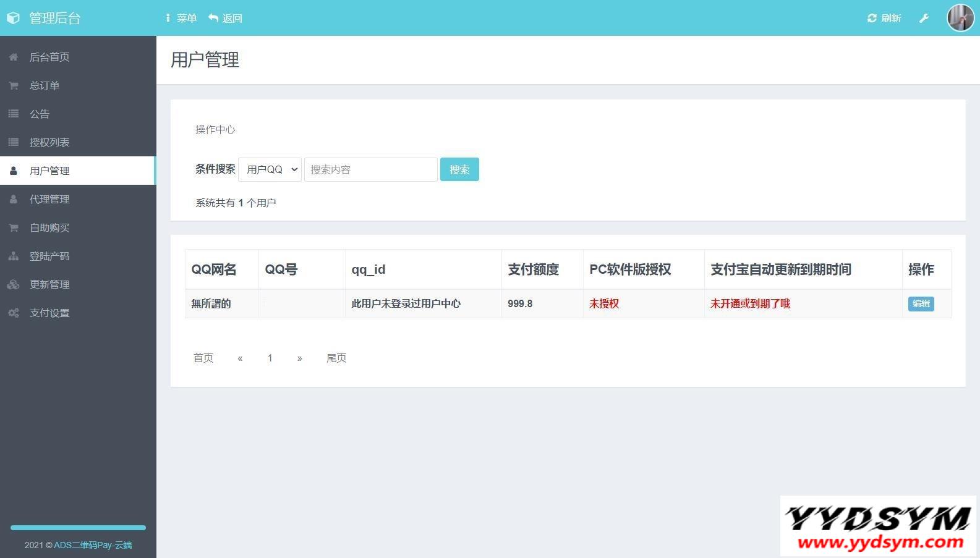The width and height of the screenshot is (980, 558).
Task: Toggle the 菜单 sidebar menu
Action: 181,19
